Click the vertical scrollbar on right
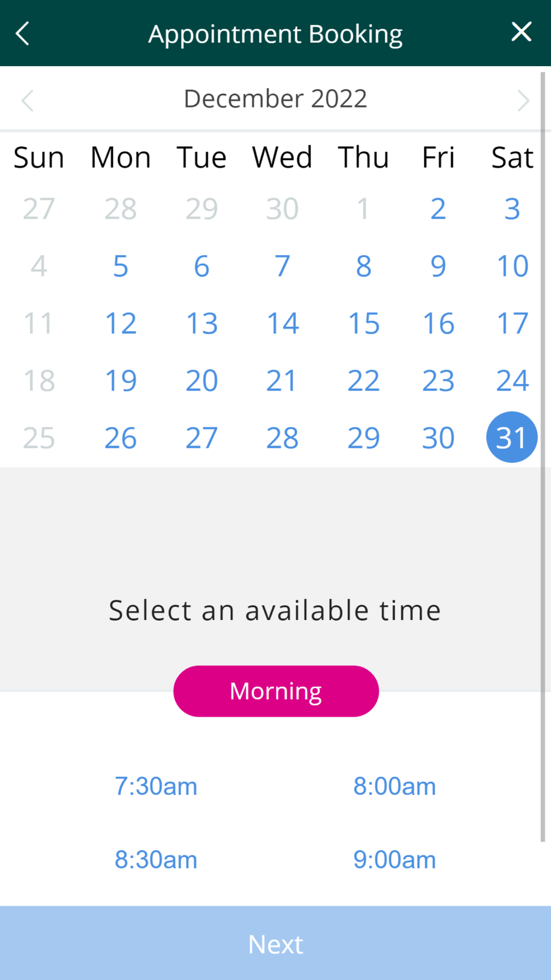The width and height of the screenshot is (551, 980). tap(543, 456)
